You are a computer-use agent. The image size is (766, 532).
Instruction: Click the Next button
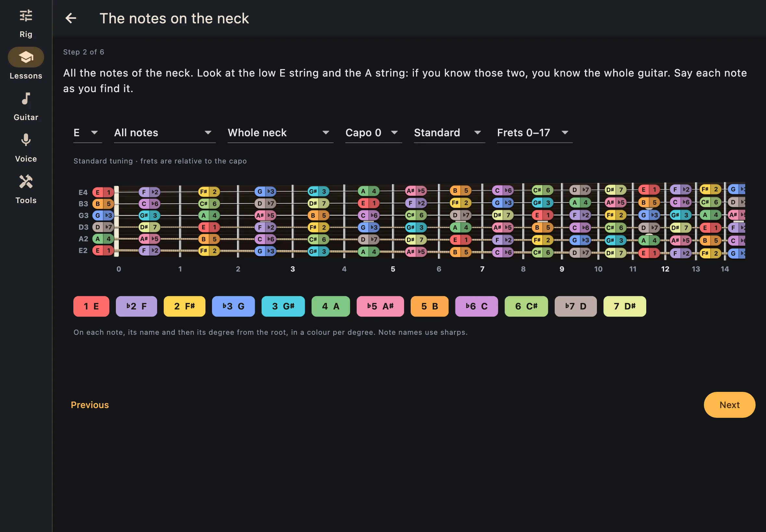coord(729,405)
